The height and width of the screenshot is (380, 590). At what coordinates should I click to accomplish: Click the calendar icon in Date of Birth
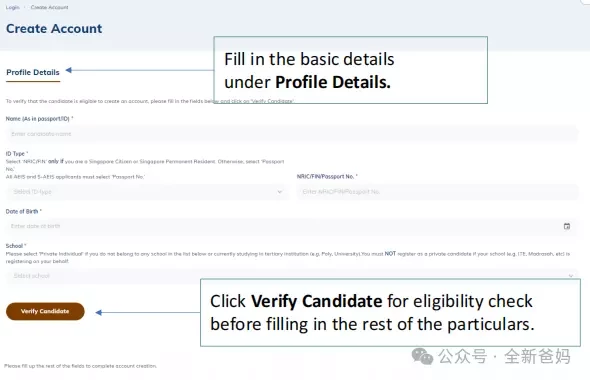(567, 226)
